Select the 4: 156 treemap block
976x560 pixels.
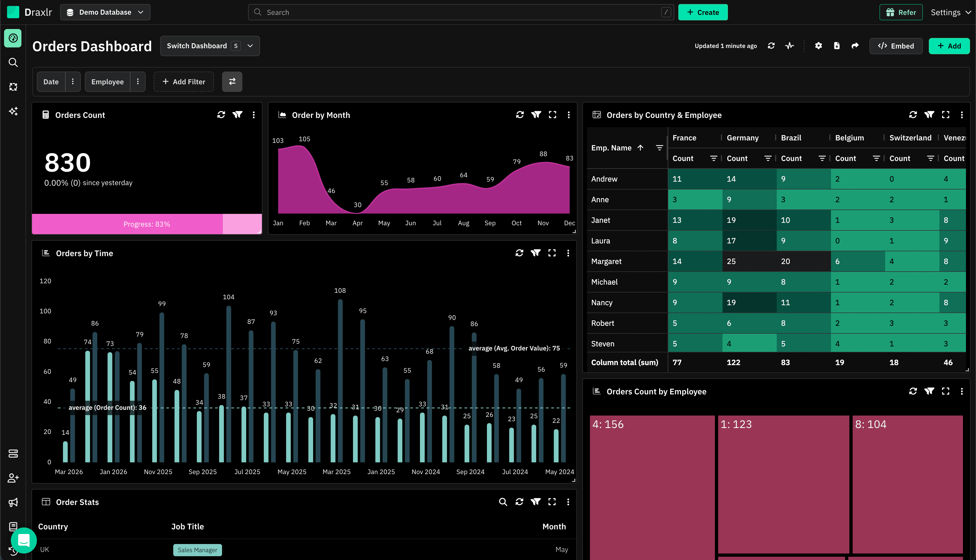tap(653, 487)
